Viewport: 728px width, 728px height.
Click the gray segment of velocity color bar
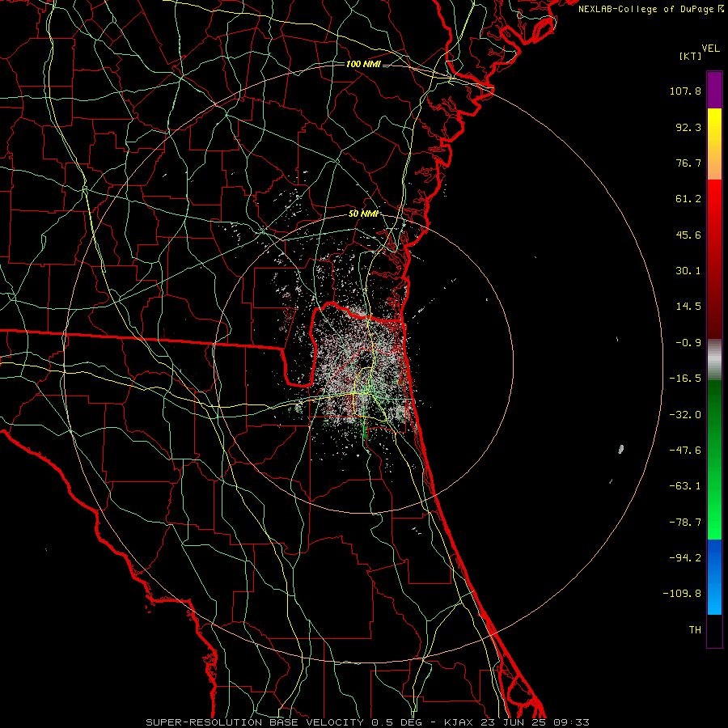(714, 360)
